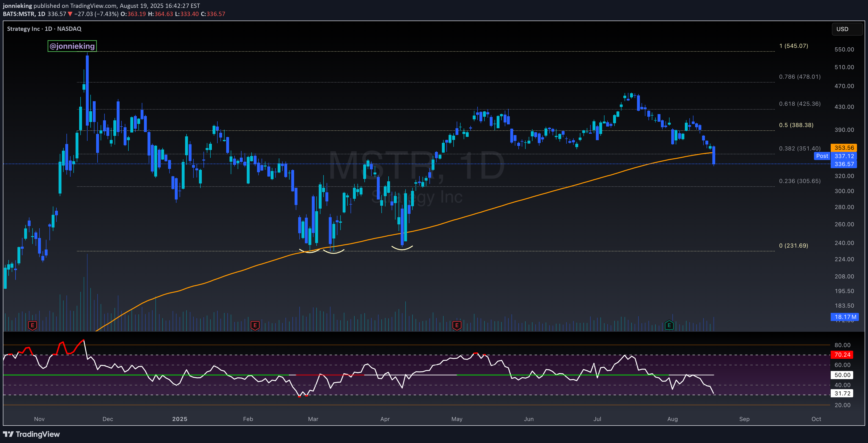
Task: Click the −27.03 (−7.43%) change value
Action: pyautogui.click(x=96, y=14)
